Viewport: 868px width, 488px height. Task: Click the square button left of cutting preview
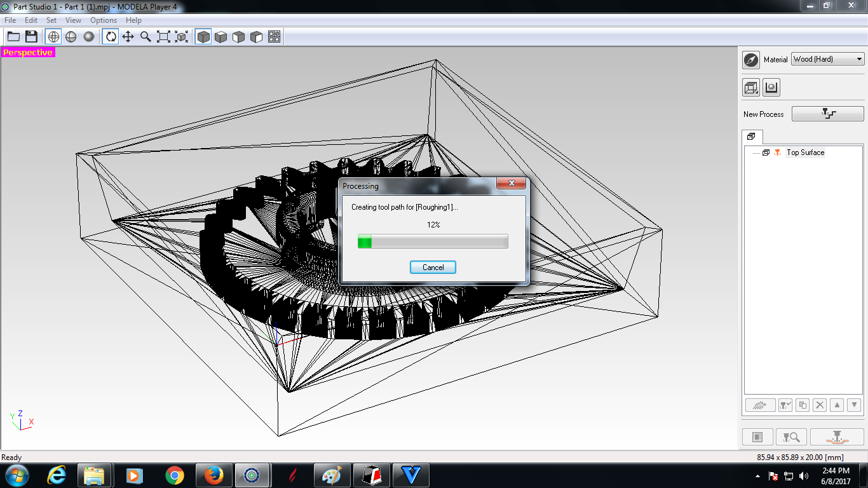tap(757, 437)
